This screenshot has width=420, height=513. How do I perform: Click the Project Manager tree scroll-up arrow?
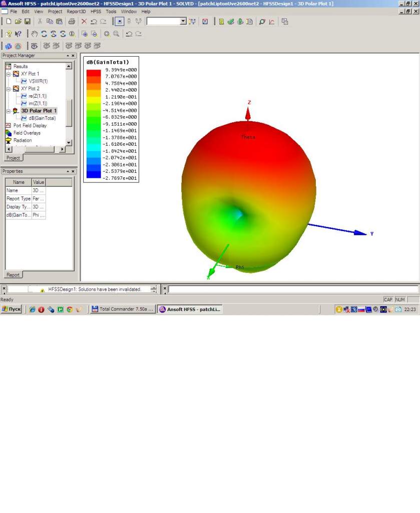click(x=69, y=66)
